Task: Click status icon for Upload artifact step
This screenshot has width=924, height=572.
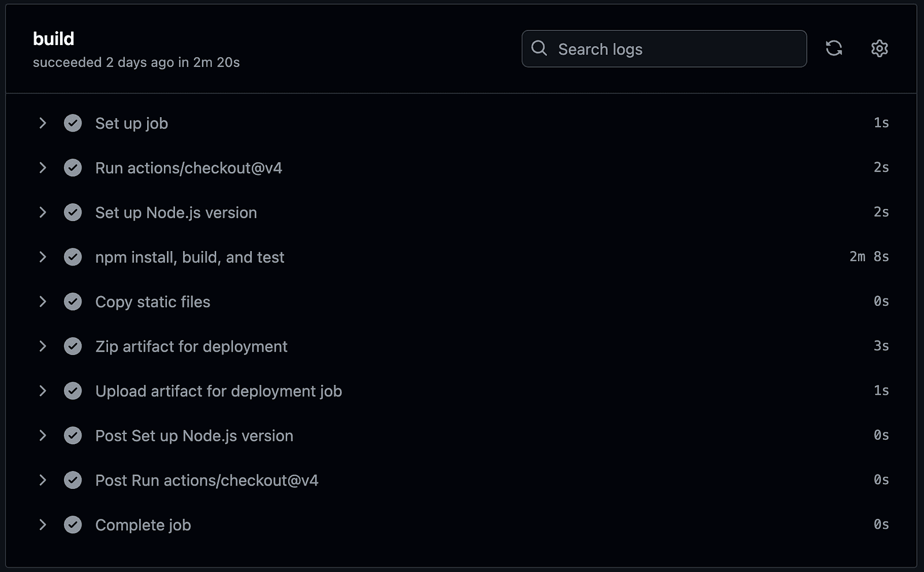Action: 73,391
